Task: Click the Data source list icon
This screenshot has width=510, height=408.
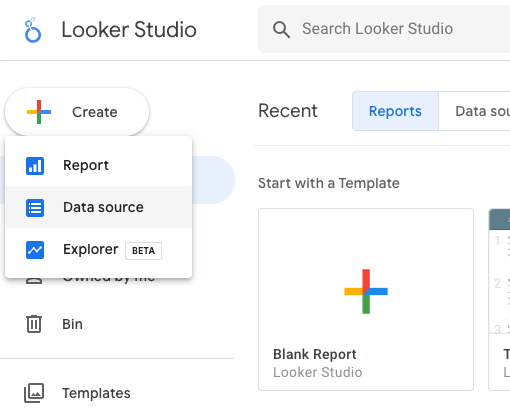Action: (x=35, y=208)
